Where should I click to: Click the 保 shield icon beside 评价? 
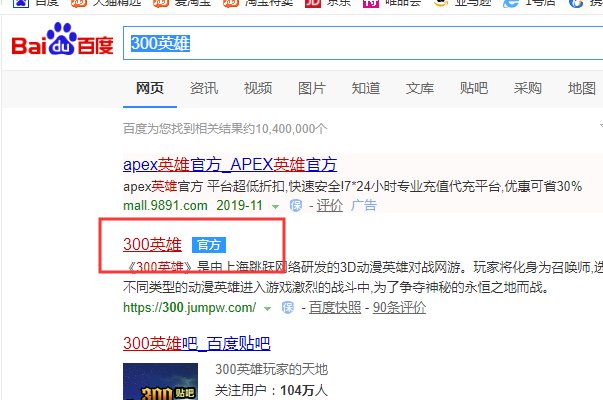pyautogui.click(x=296, y=205)
